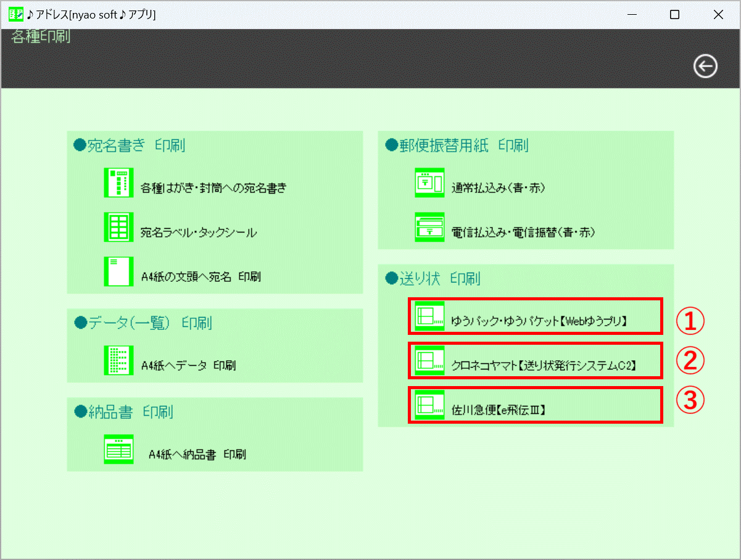
Task: Click the address label tack-seal icon
Action: [x=118, y=227]
